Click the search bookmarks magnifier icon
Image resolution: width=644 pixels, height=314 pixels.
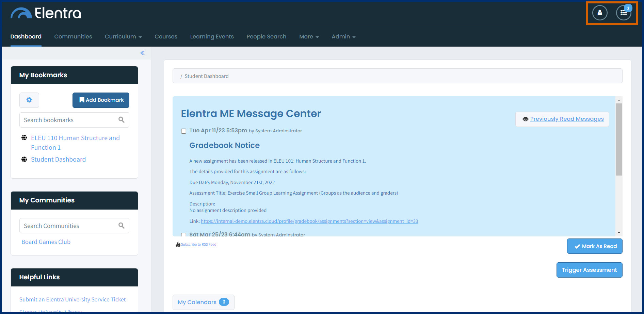tap(121, 120)
